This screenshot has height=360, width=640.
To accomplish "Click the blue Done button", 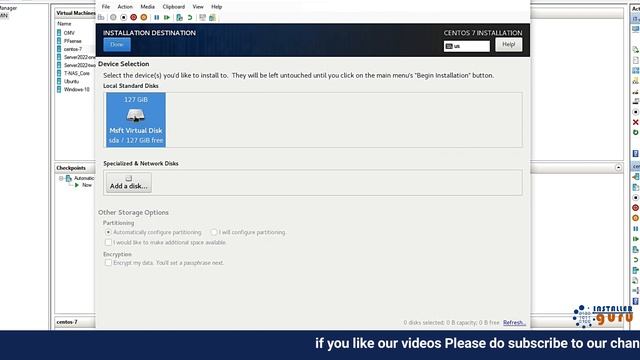I will tap(117, 44).
